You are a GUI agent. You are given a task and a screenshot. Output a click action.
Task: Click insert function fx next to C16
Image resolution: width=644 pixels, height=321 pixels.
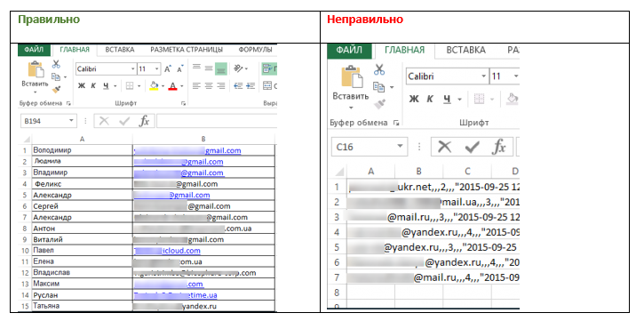pos(499,147)
